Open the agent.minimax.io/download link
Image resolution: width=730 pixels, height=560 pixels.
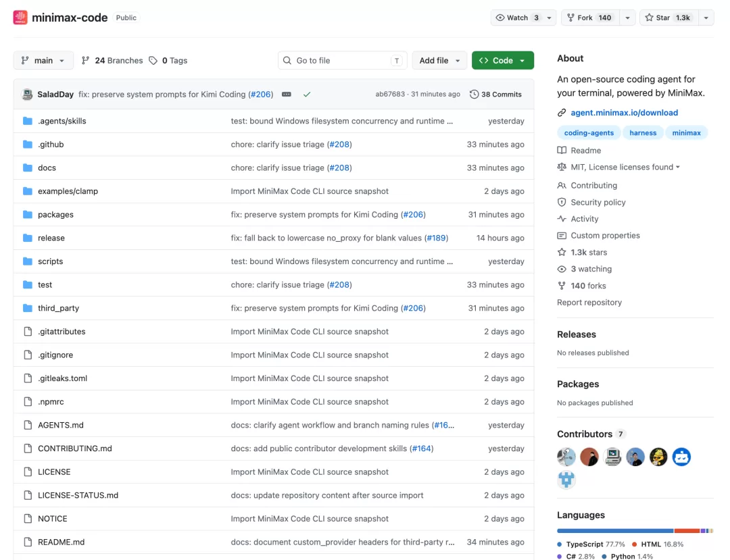[625, 113]
